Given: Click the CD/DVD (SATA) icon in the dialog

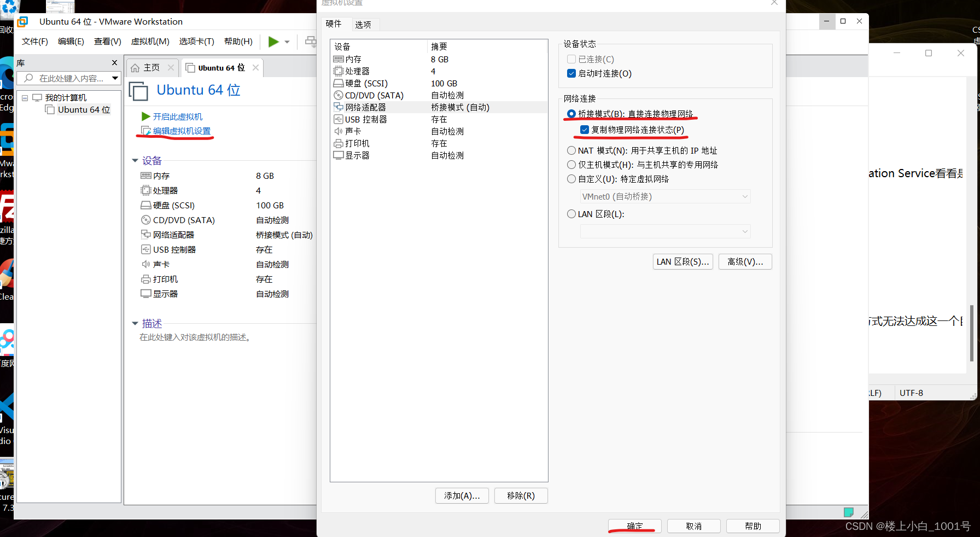Looking at the screenshot, I should point(339,95).
